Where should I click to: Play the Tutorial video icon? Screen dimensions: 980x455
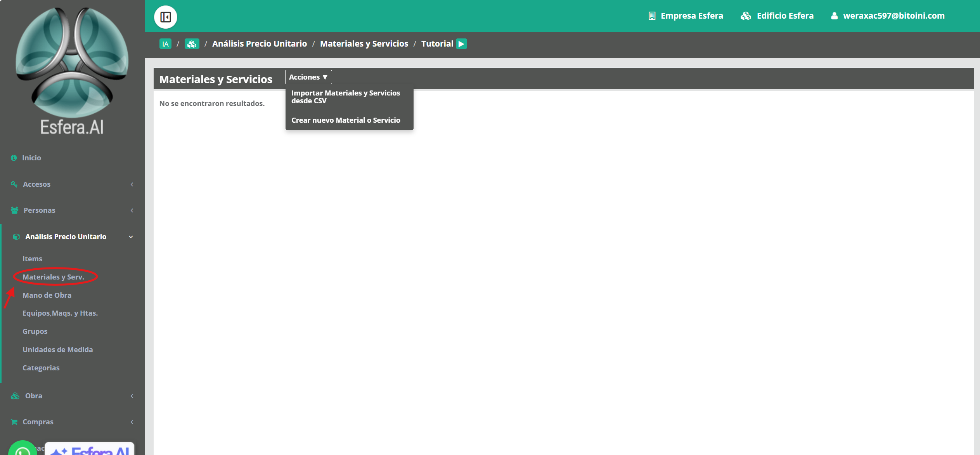click(461, 44)
